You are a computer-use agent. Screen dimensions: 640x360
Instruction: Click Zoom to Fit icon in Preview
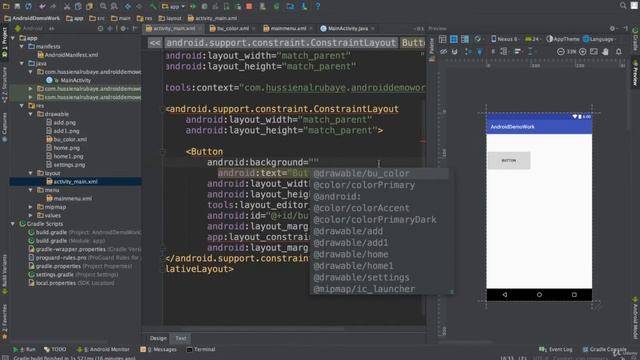(594, 51)
